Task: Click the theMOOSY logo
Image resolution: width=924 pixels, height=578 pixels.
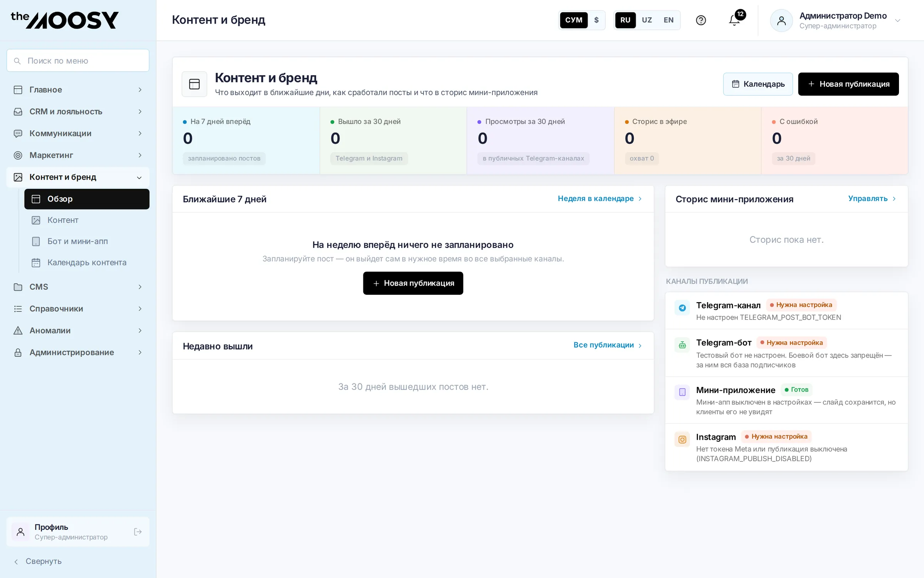Action: click(x=65, y=20)
